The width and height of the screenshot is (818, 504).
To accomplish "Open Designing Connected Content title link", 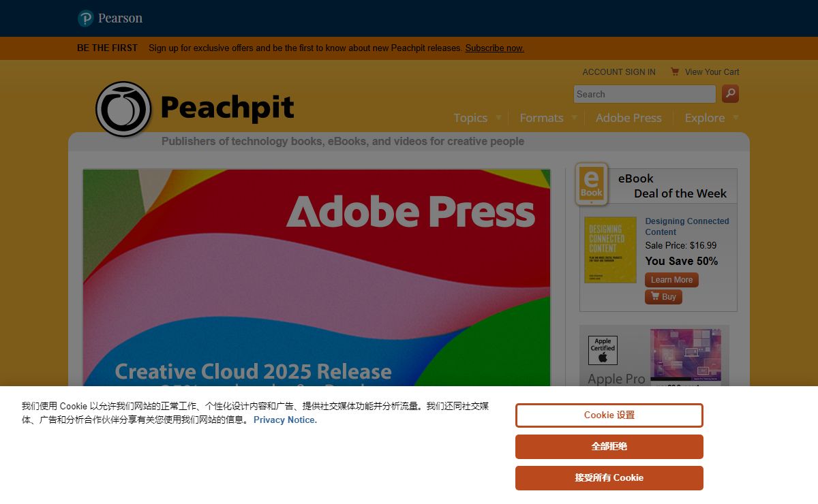I will [x=687, y=227].
